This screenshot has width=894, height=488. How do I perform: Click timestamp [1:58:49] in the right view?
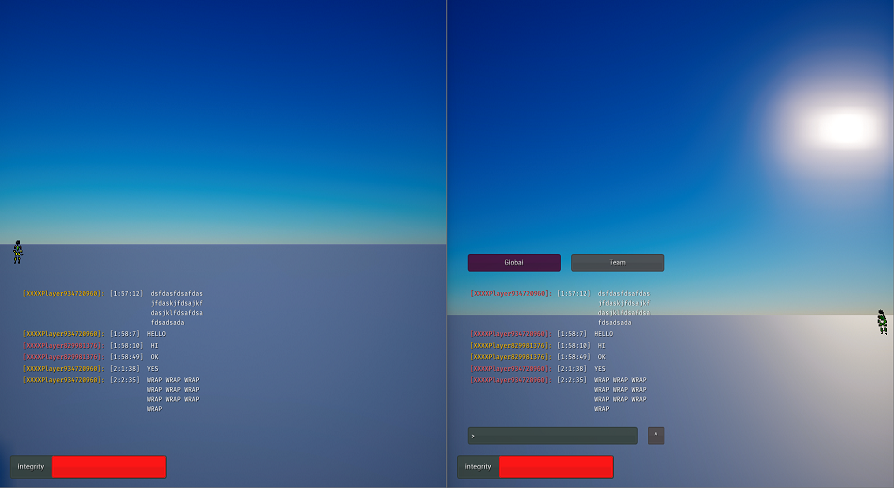tap(574, 357)
